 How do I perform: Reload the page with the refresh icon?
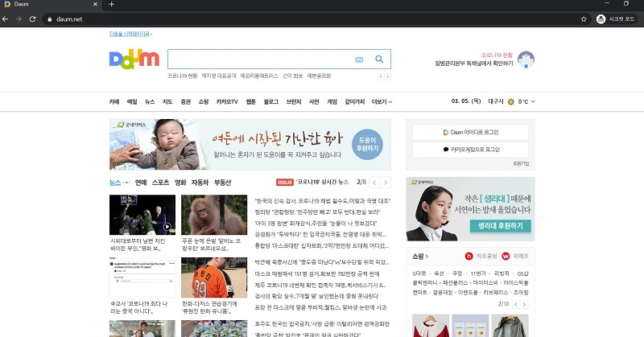click(x=32, y=18)
